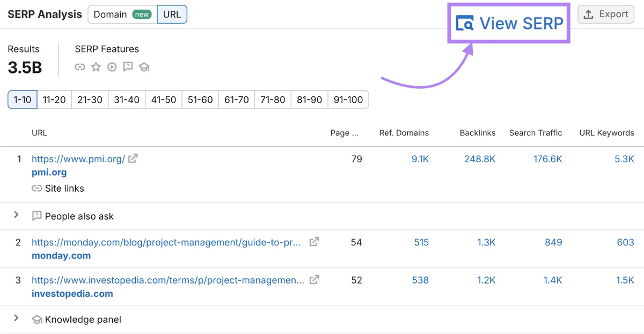This screenshot has width=644, height=334.
Task: Jump to results 91-100
Action: pyautogui.click(x=348, y=100)
